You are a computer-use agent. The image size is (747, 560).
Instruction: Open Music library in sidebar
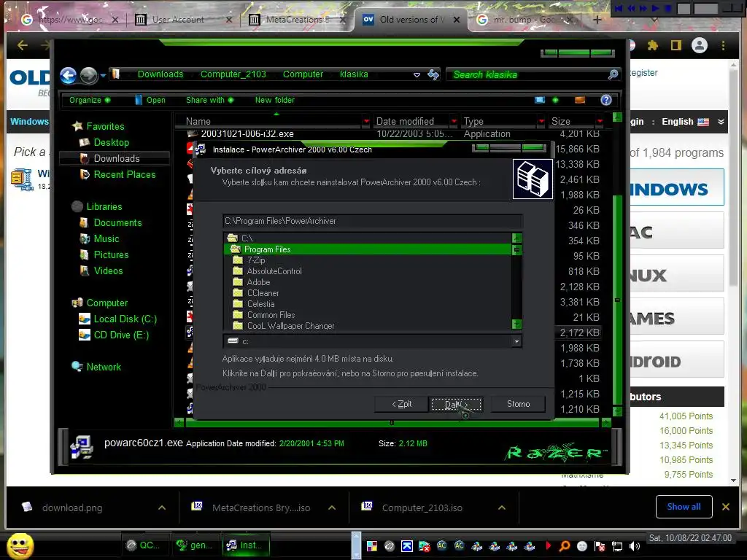pyautogui.click(x=107, y=239)
